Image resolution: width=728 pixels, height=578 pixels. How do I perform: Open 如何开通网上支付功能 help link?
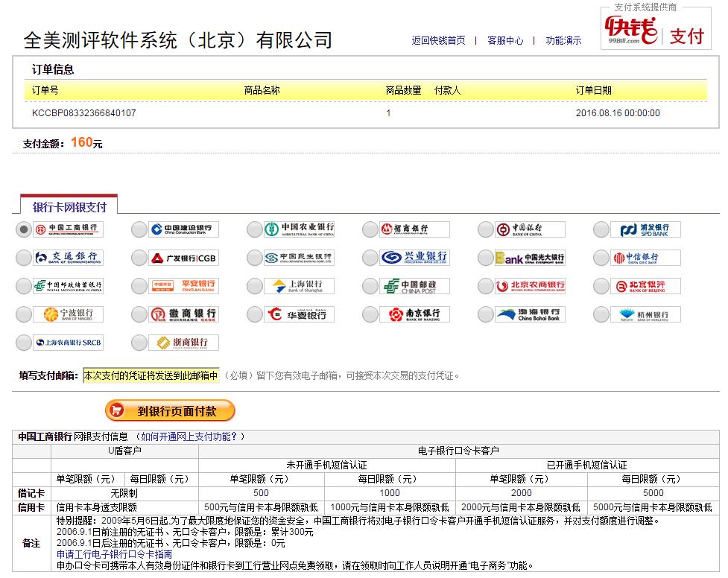click(x=189, y=436)
